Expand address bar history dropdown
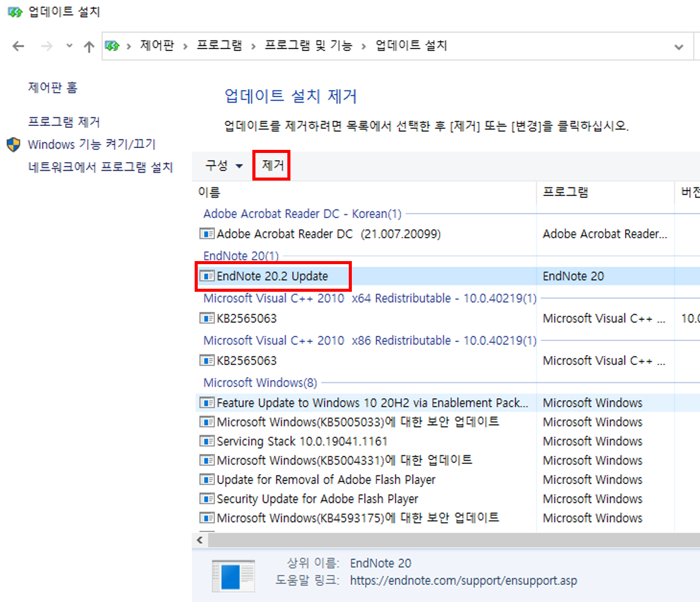This screenshot has height=602, width=700. (x=679, y=47)
